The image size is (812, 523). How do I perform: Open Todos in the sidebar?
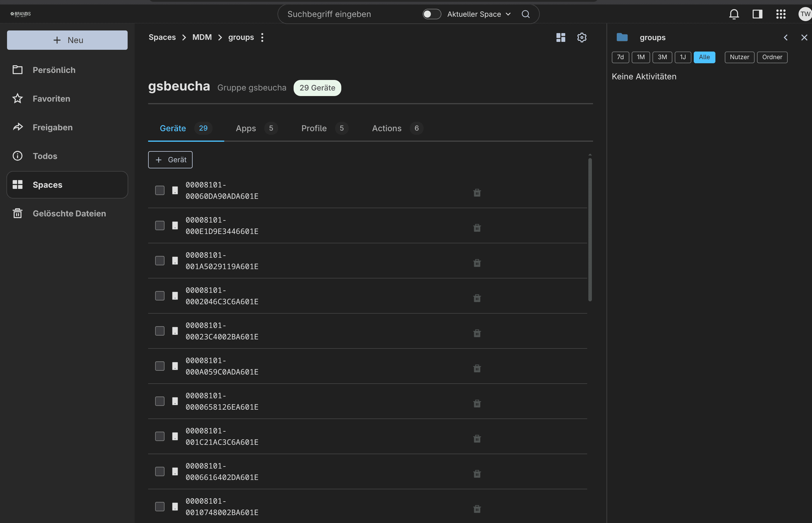tap(67, 156)
